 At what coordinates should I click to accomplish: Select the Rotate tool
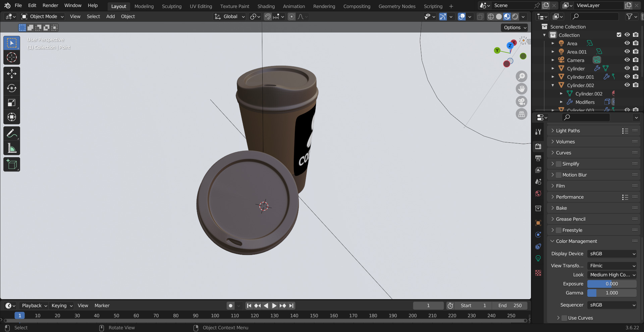(12, 88)
